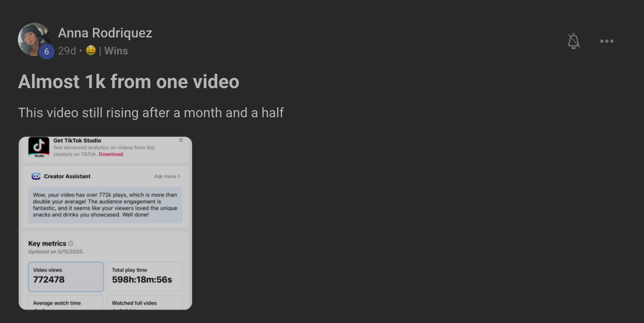The image size is (644, 323).
Task: Click the Creator Assistant message bubble
Action: click(105, 205)
